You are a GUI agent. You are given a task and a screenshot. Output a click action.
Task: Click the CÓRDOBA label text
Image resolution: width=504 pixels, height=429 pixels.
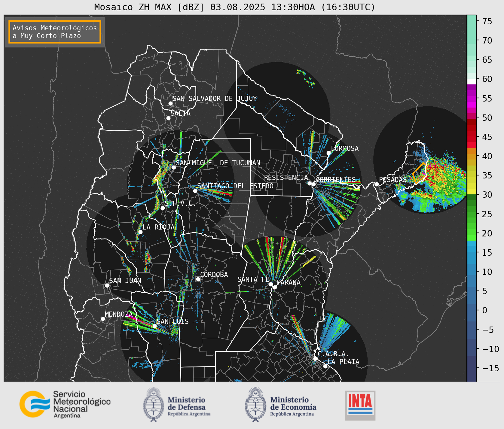point(214,275)
